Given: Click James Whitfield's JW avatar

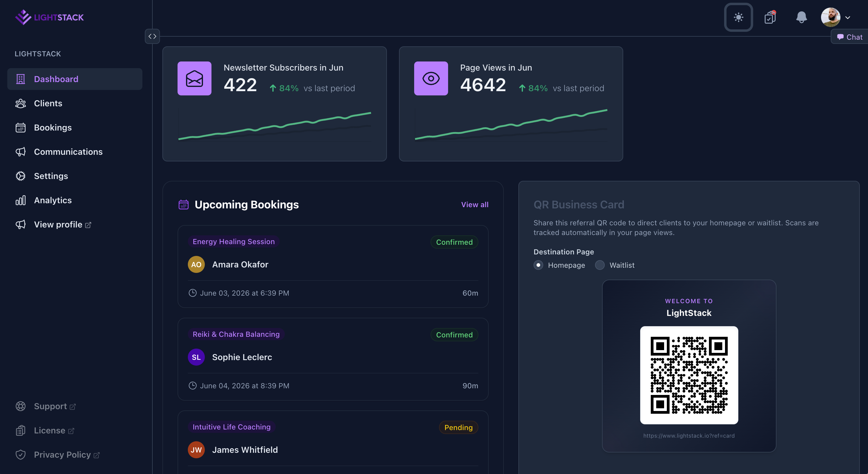Looking at the screenshot, I should click(196, 450).
